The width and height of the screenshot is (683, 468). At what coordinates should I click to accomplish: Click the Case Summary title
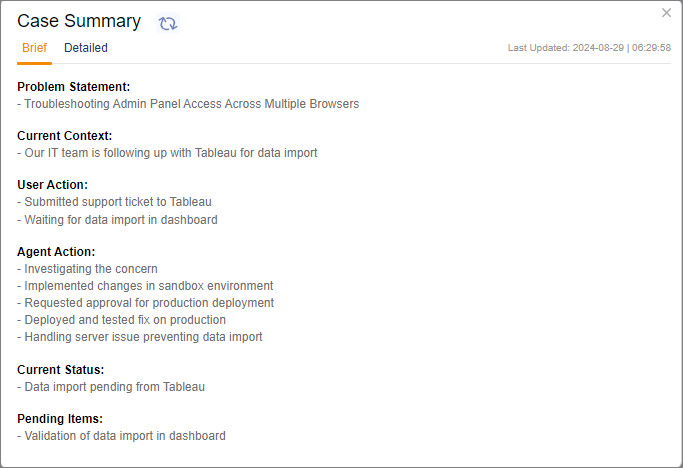(79, 21)
